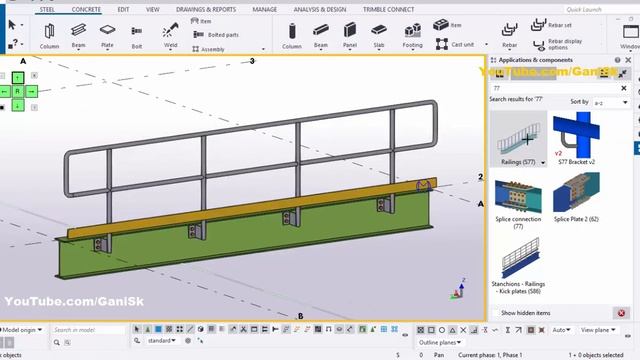The height and width of the screenshot is (360, 640).
Task: Select the concrete Column tool
Action: 292,36
